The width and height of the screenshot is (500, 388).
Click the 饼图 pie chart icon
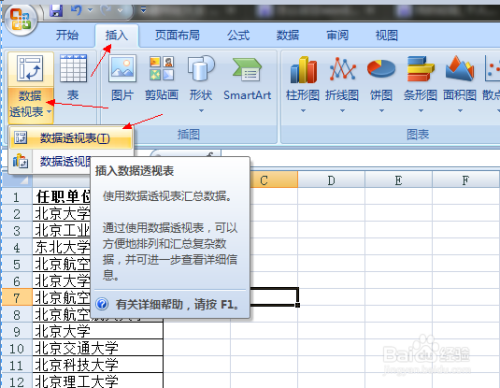[381, 69]
